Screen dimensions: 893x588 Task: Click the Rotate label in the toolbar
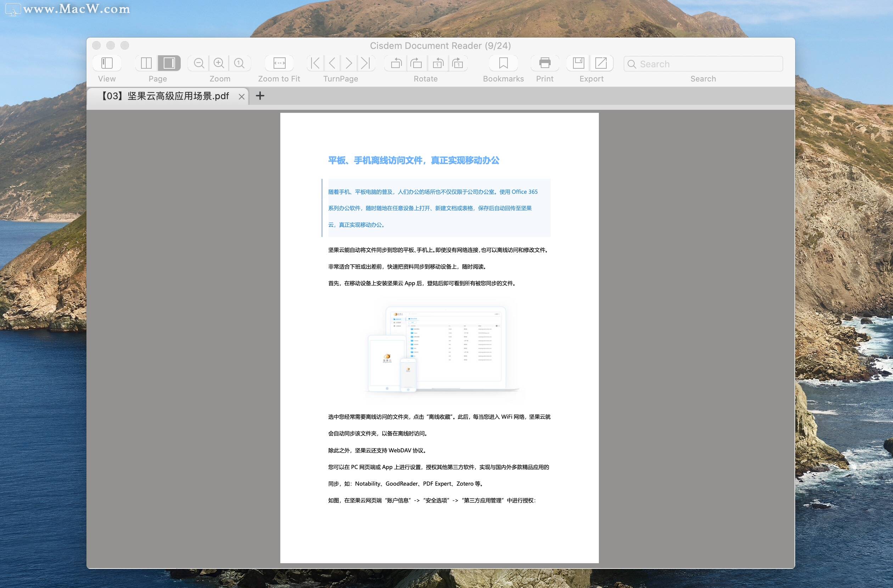pos(426,79)
